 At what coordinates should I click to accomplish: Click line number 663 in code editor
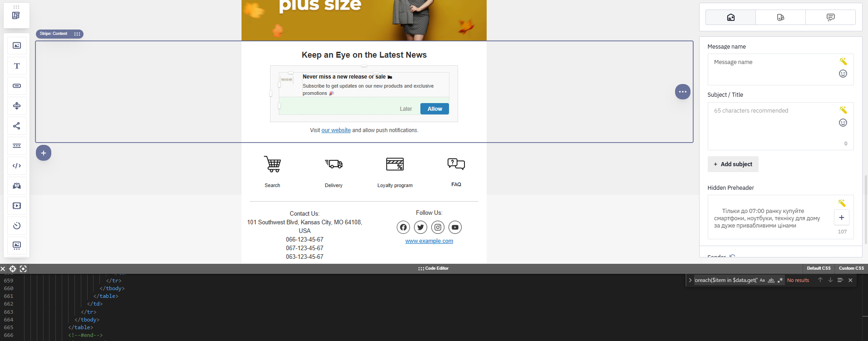tap(9, 312)
